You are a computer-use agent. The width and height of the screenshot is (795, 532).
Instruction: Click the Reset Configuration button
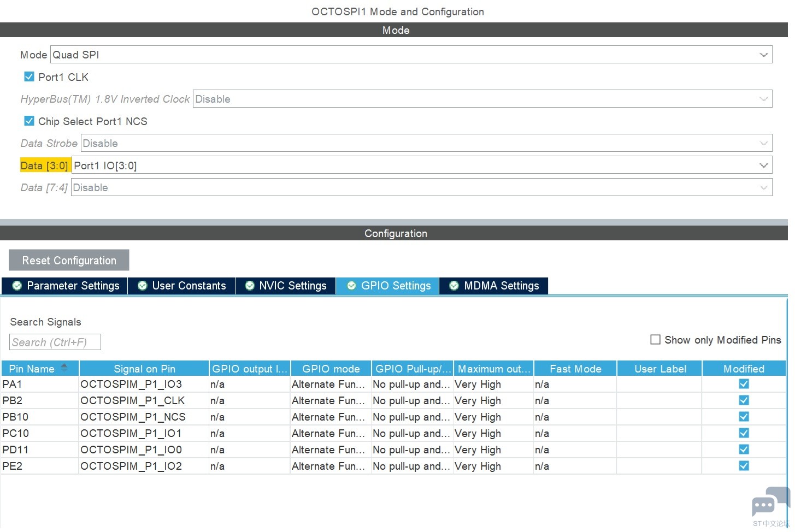click(x=69, y=261)
